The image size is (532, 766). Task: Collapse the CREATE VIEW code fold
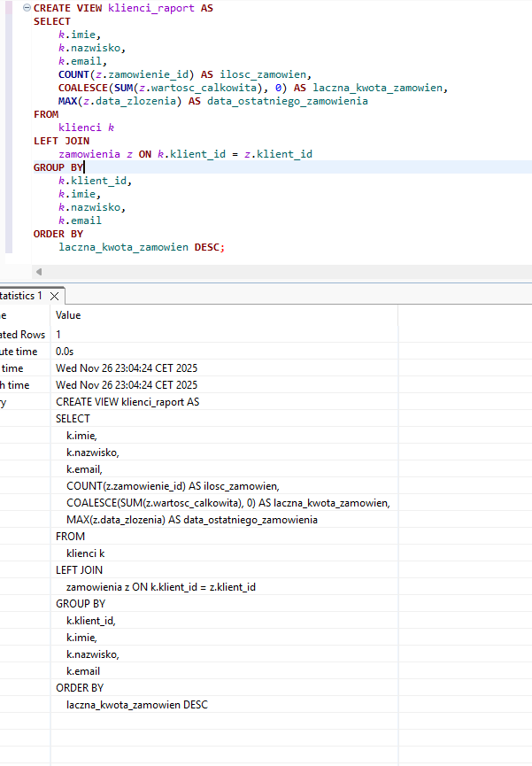[x=27, y=8]
